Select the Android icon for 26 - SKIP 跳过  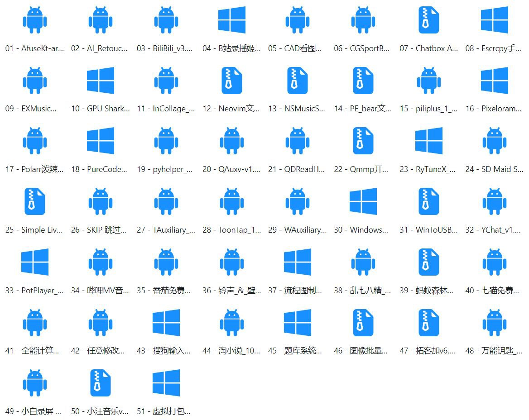click(x=101, y=201)
